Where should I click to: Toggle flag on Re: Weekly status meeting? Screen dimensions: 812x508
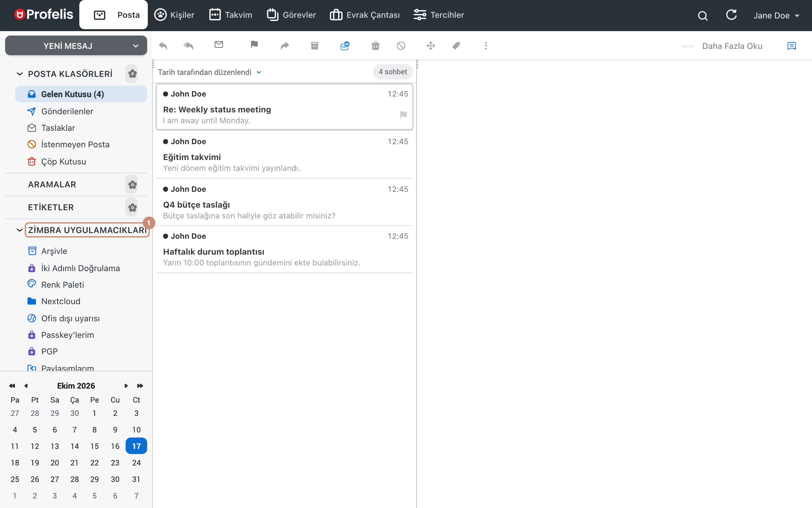click(x=403, y=115)
